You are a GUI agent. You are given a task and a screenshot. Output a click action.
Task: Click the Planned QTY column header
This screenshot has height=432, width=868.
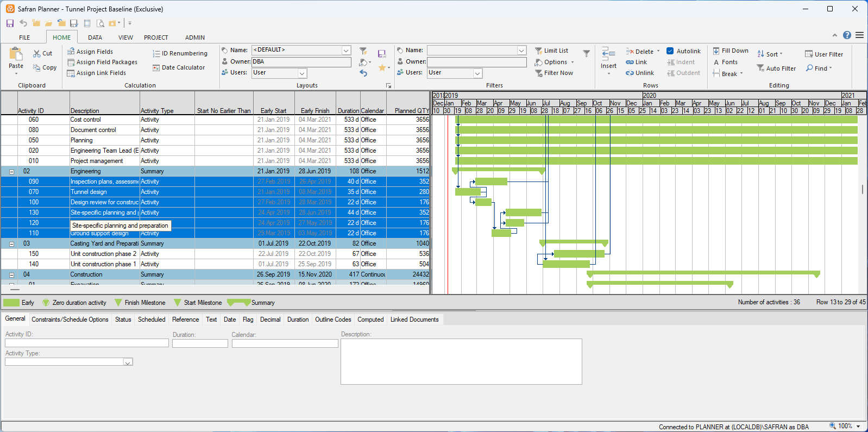point(408,103)
